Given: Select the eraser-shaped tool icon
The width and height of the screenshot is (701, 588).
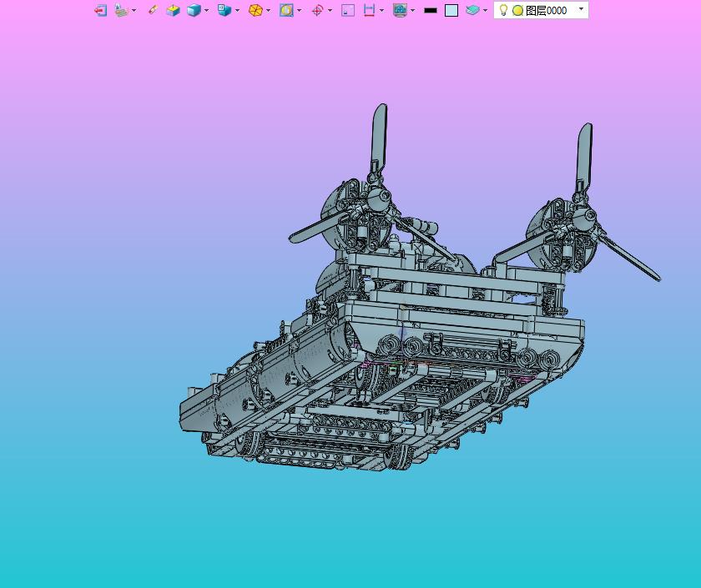Looking at the screenshot, I should point(153,10).
